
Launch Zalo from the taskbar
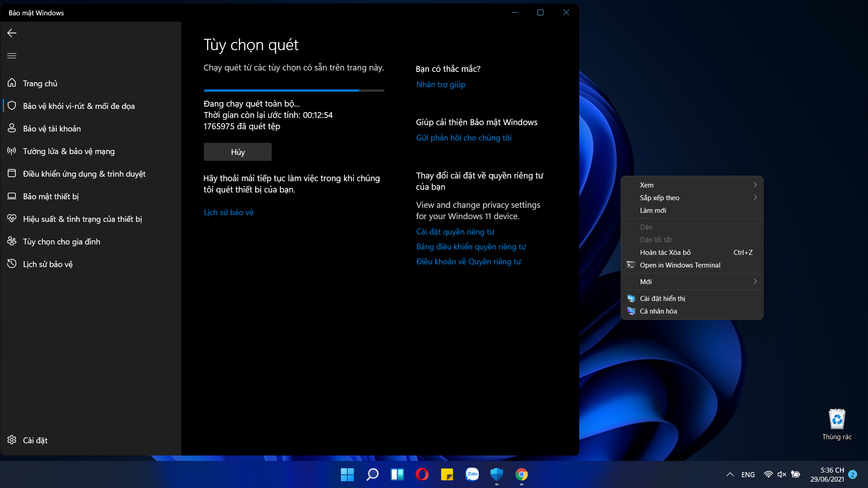472,474
